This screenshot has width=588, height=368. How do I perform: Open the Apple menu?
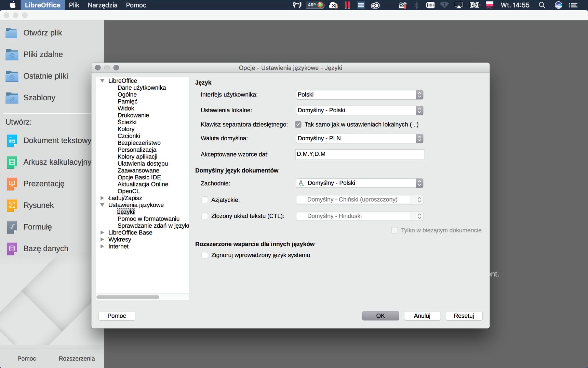[x=12, y=5]
